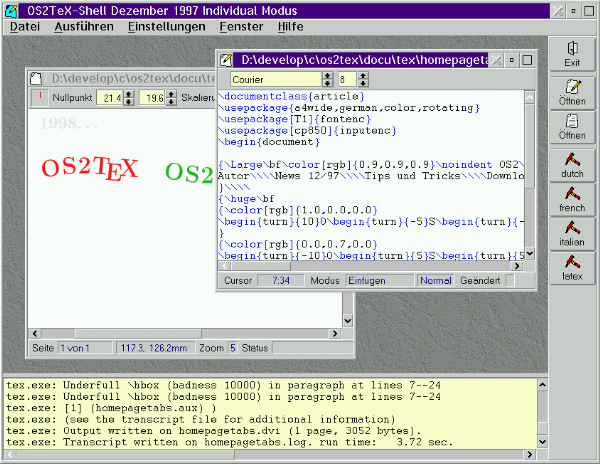600x464 pixels.
Task: Click the font size field showing 8
Action: 347,80
